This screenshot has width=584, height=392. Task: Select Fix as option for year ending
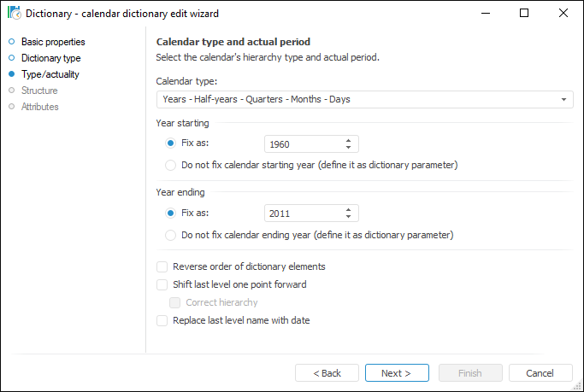tap(171, 213)
